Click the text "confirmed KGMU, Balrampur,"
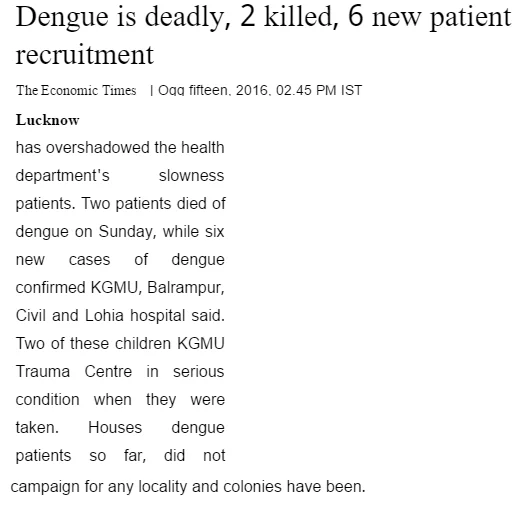The image size is (515, 506). [x=120, y=288]
